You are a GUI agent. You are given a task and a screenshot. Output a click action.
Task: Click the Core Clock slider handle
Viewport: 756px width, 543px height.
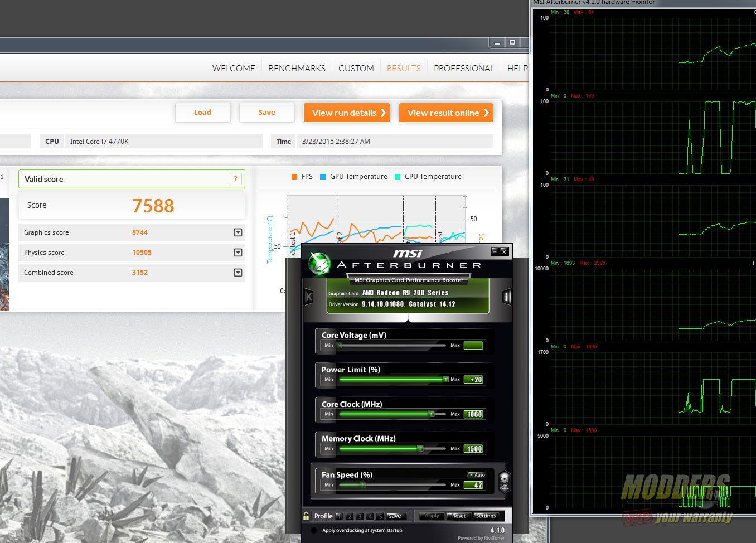coord(431,414)
